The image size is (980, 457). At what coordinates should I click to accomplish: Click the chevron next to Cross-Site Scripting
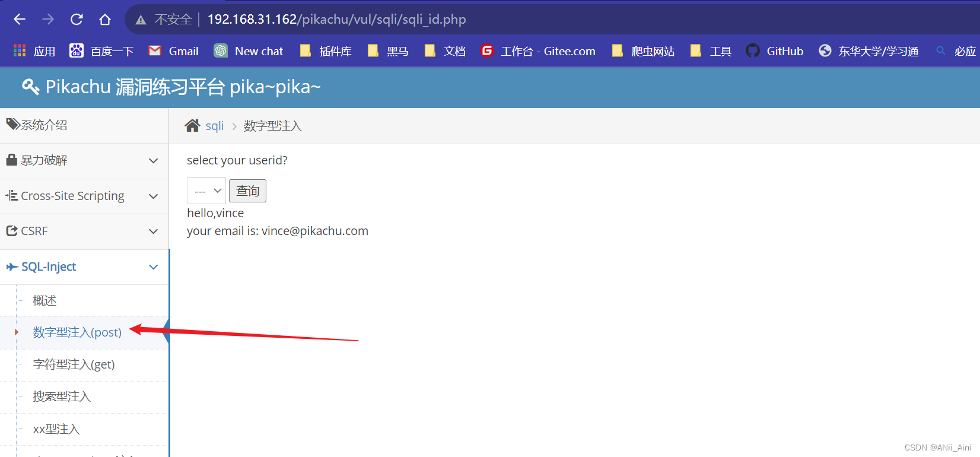153,196
